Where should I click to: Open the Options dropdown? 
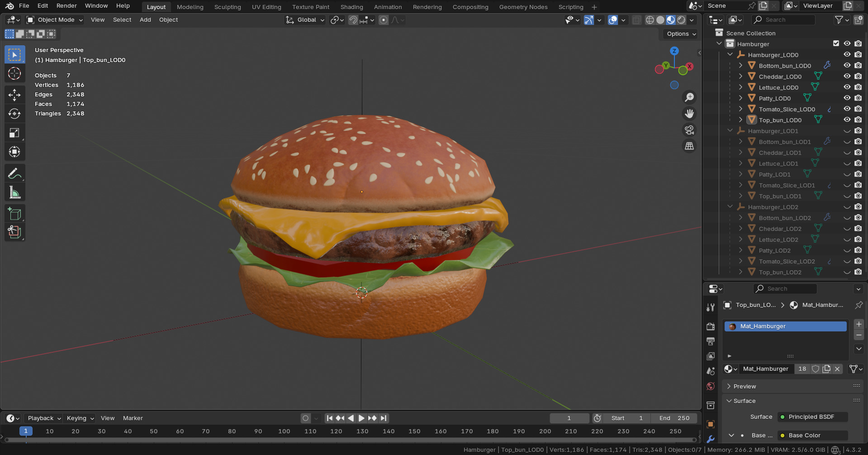(681, 34)
